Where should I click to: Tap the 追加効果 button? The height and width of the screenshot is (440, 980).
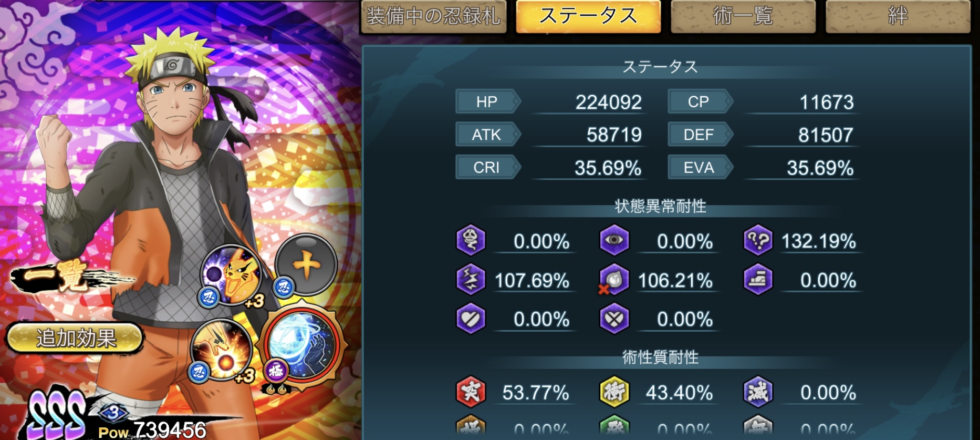coord(75,337)
